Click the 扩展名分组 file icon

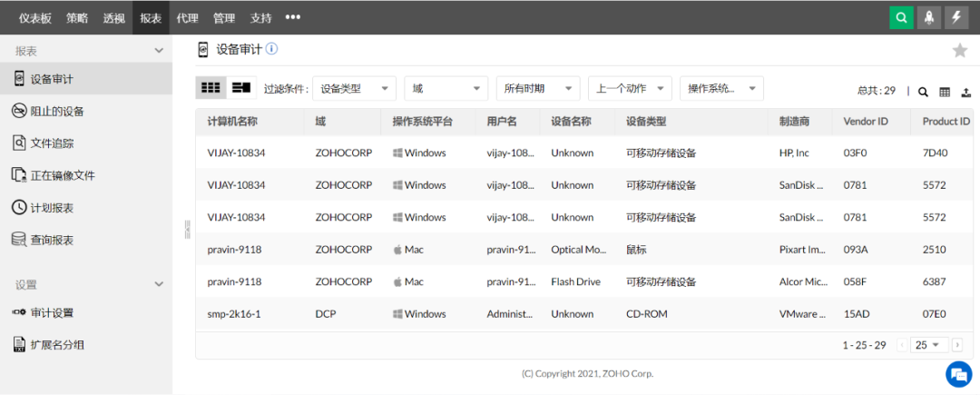pos(19,344)
